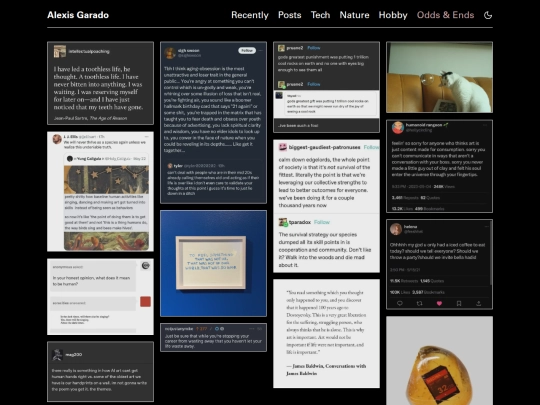The height and width of the screenshot is (405, 540).
Task: Open the humanoid rangeon art tweet card
Action: point(439,166)
